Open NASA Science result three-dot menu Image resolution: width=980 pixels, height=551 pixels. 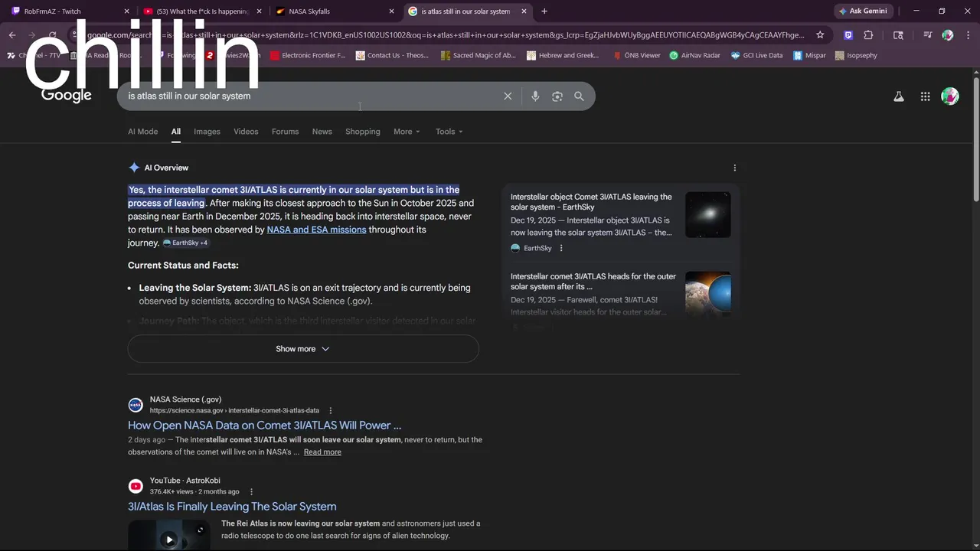click(x=330, y=411)
